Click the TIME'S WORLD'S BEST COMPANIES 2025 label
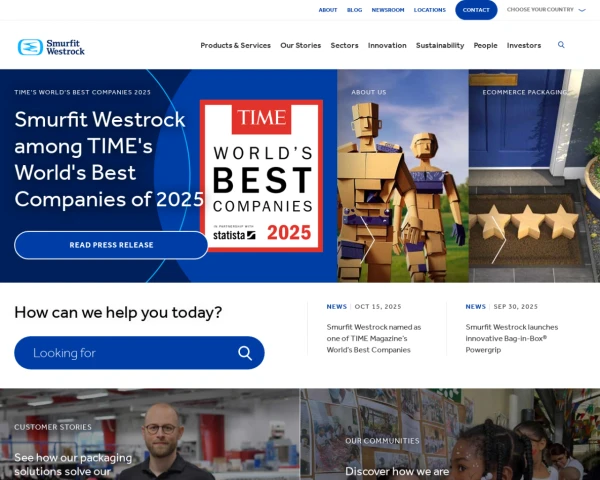600x480 pixels. click(x=82, y=92)
